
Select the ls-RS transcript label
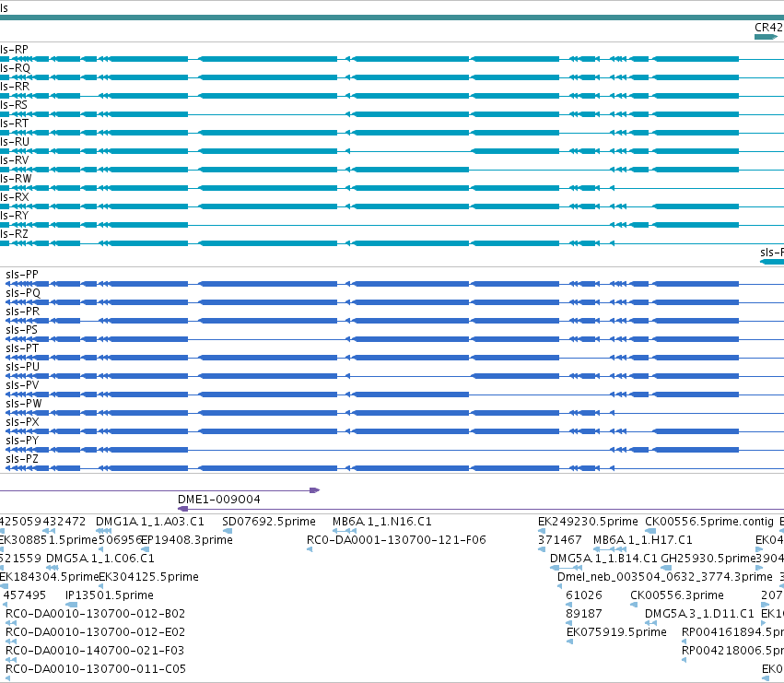(14, 105)
